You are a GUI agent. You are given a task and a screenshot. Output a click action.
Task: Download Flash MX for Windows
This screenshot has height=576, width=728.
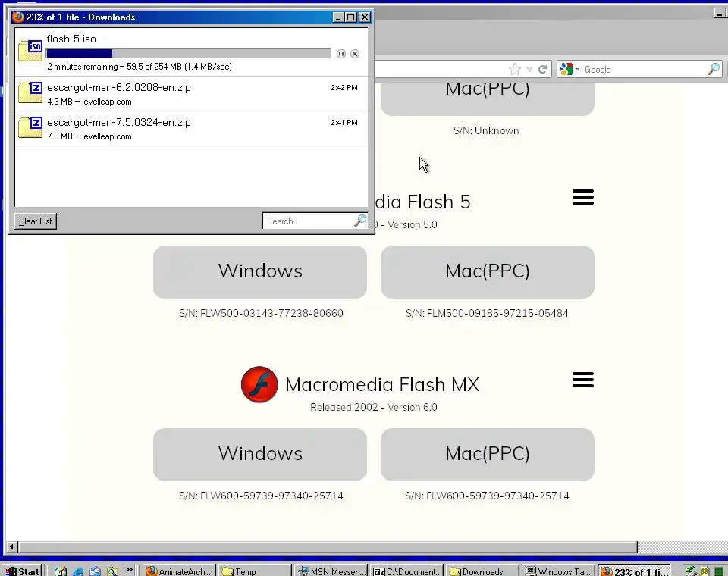[x=260, y=455]
